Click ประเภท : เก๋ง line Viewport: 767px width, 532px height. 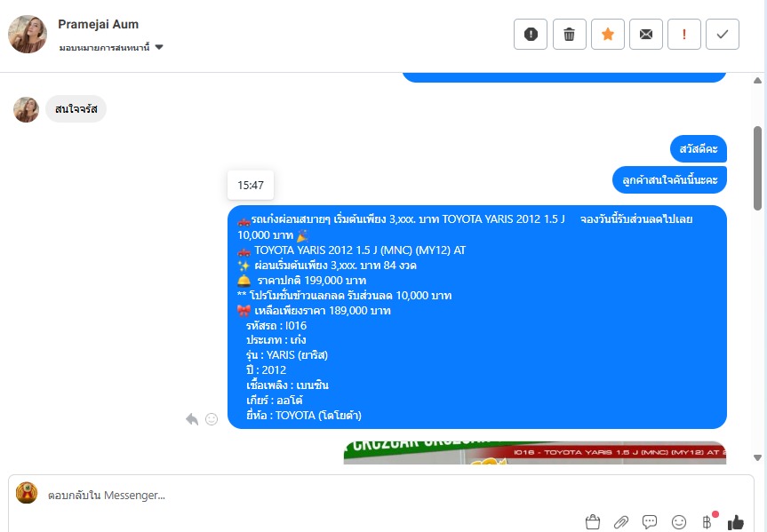pyautogui.click(x=276, y=340)
